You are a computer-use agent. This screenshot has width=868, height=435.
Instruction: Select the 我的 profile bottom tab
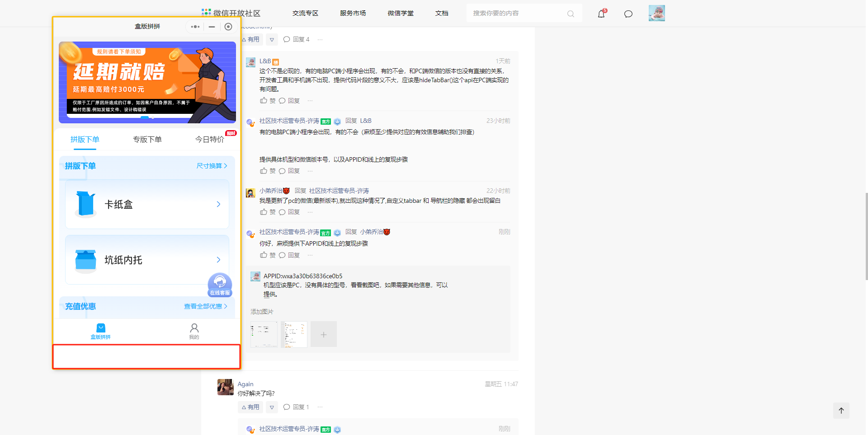(194, 331)
